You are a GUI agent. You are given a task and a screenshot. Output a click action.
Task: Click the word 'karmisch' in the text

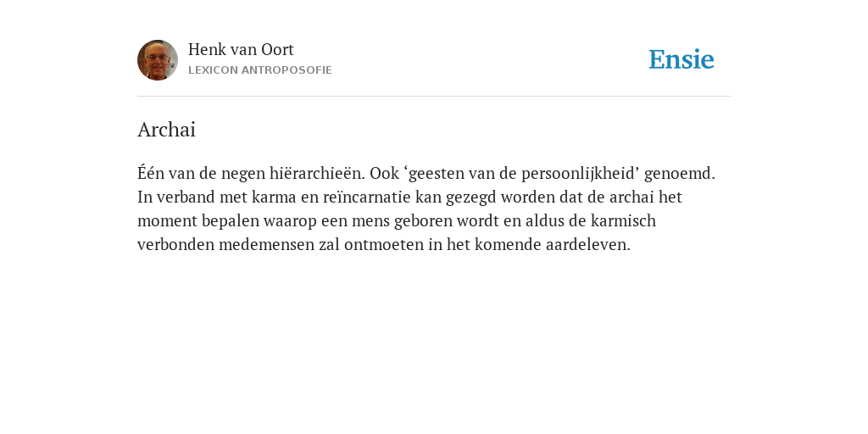click(x=623, y=221)
